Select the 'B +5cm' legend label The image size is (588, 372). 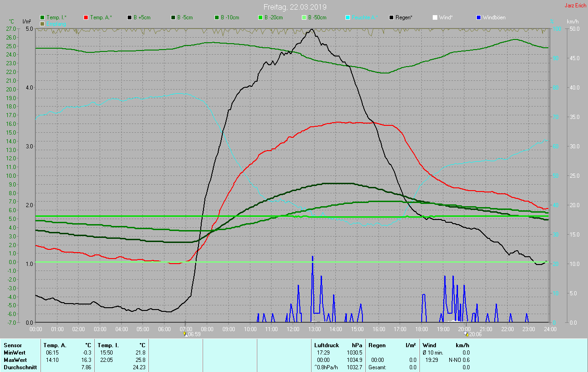coord(142,17)
